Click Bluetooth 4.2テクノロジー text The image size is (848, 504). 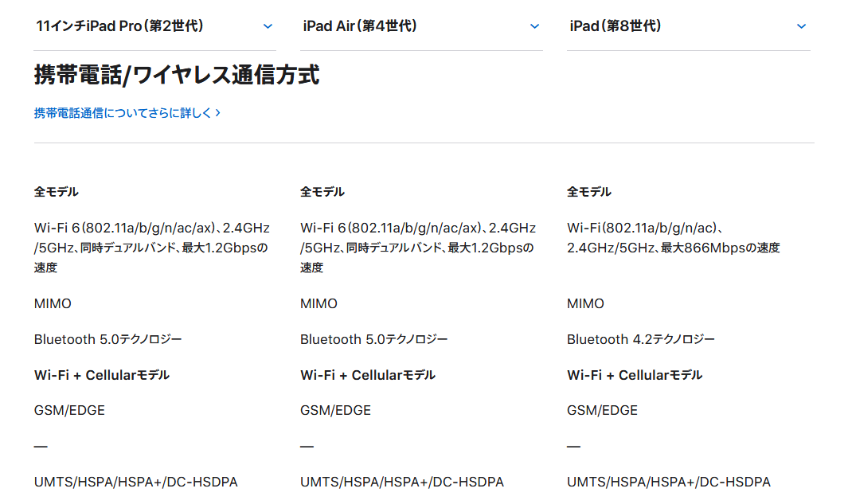point(640,339)
